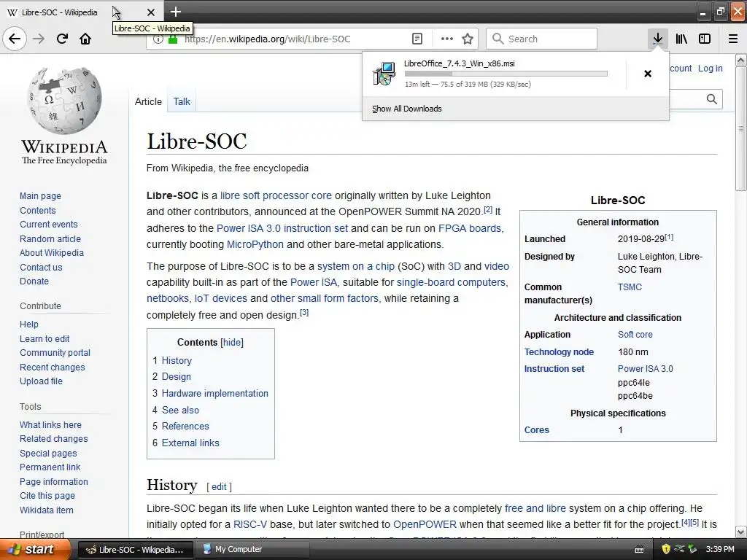Viewport: 747px width, 560px height.
Task: Open the Firefox hamburger menu
Action: pyautogui.click(x=732, y=39)
